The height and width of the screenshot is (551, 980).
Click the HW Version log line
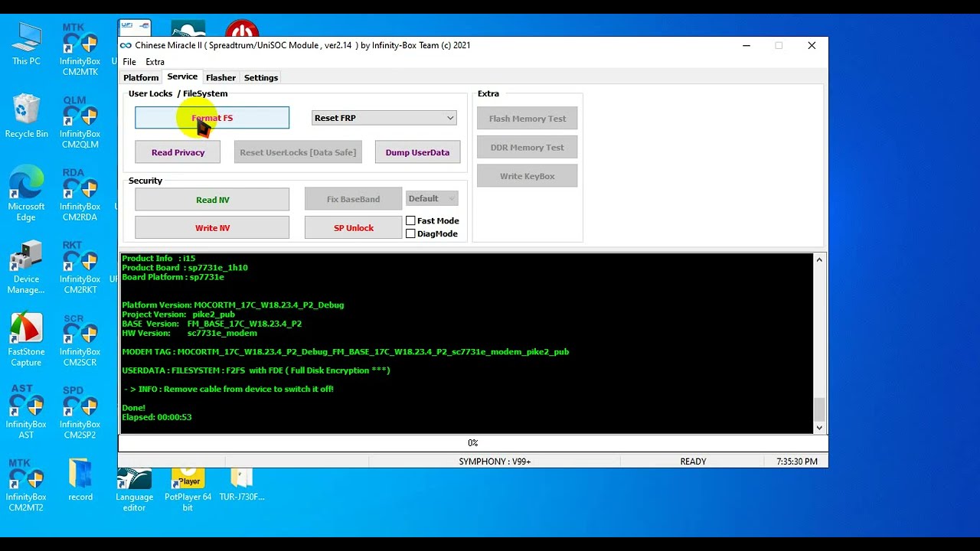click(189, 334)
